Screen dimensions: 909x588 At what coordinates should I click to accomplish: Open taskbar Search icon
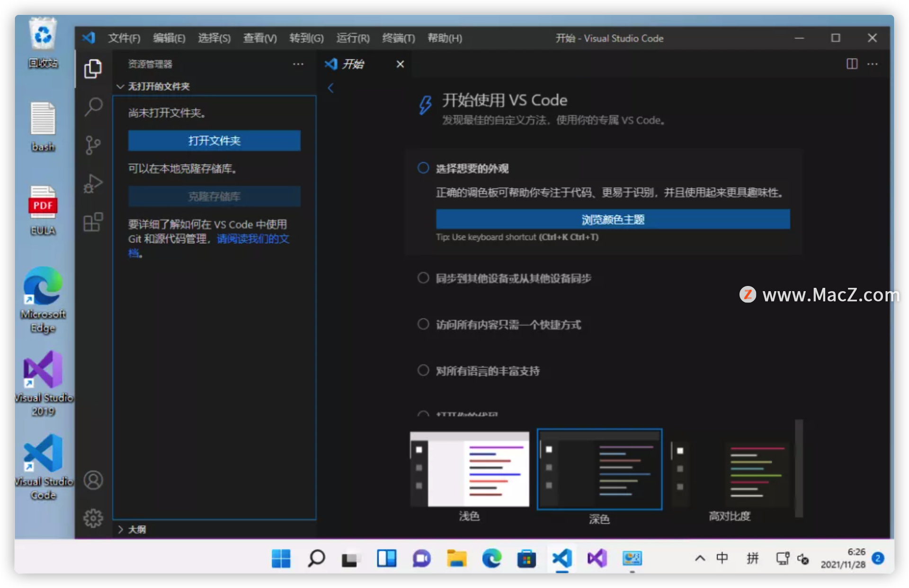tap(316, 559)
